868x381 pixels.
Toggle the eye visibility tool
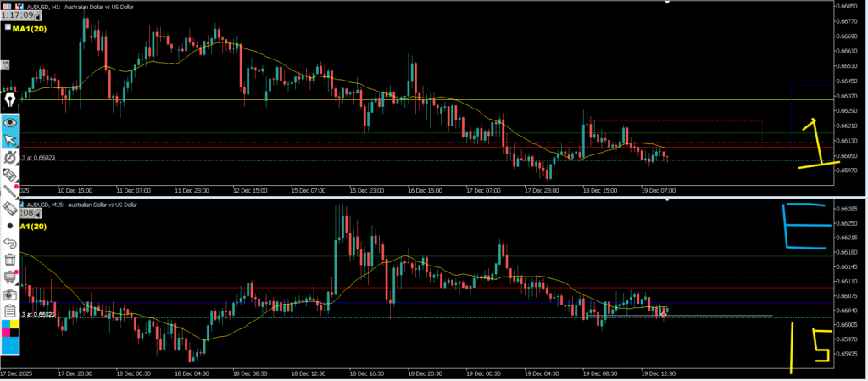click(x=10, y=122)
